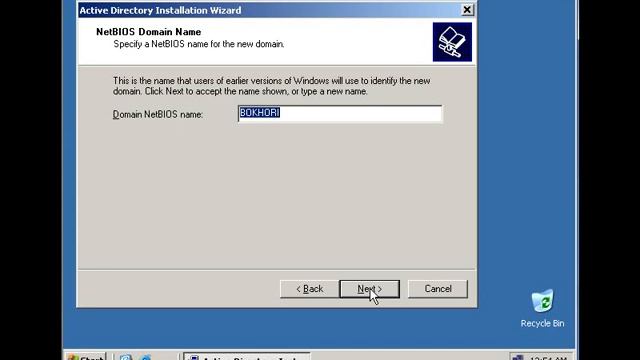
Task: Click the Active Directory taskbar button
Action: pyautogui.click(x=247, y=357)
